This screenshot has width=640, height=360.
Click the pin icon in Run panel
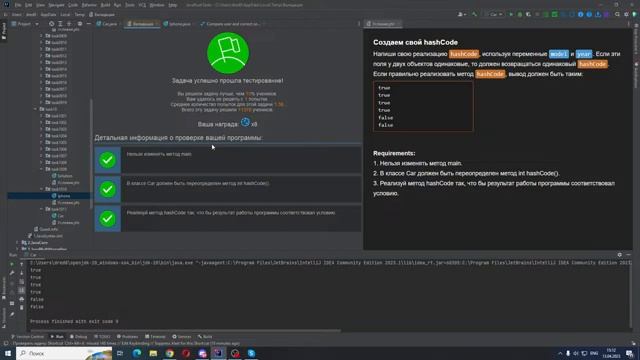[x=12, y=314]
